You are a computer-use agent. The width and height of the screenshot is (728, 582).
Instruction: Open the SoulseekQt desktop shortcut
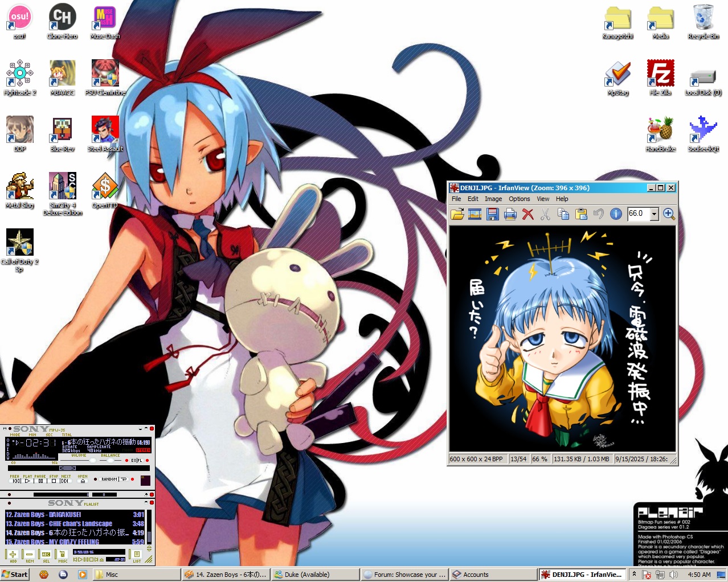(703, 134)
